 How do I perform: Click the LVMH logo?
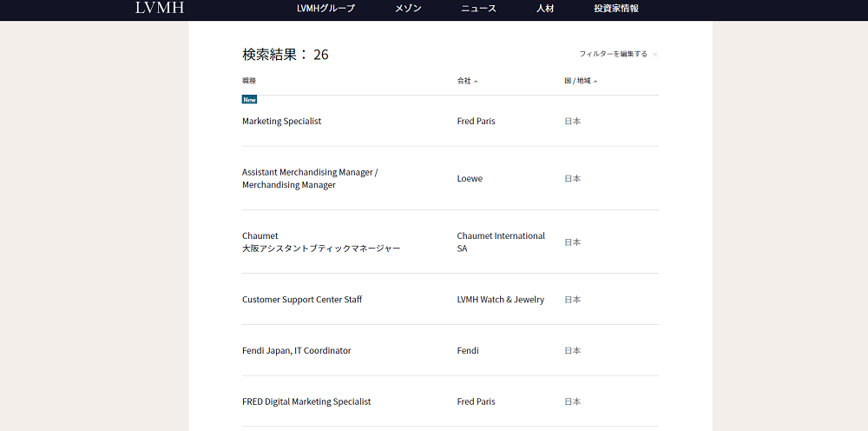point(160,8)
